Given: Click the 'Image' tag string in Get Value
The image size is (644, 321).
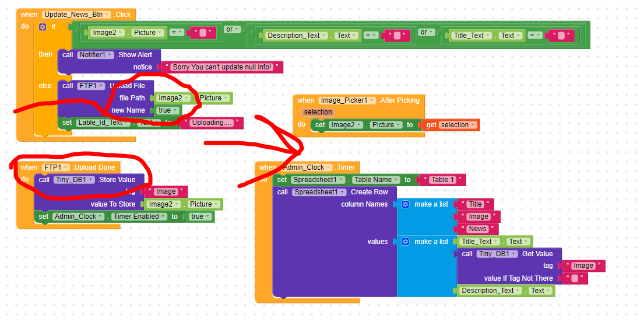Looking at the screenshot, I should pyautogui.click(x=583, y=266).
